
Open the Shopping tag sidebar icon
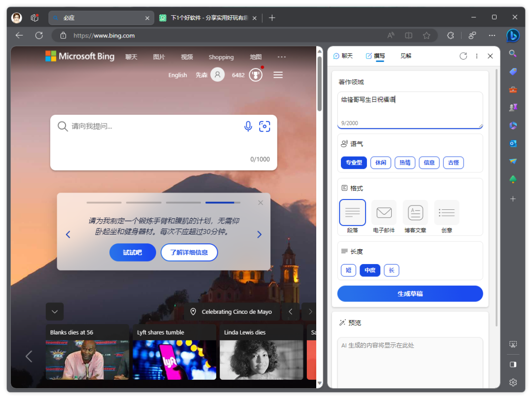coord(513,71)
